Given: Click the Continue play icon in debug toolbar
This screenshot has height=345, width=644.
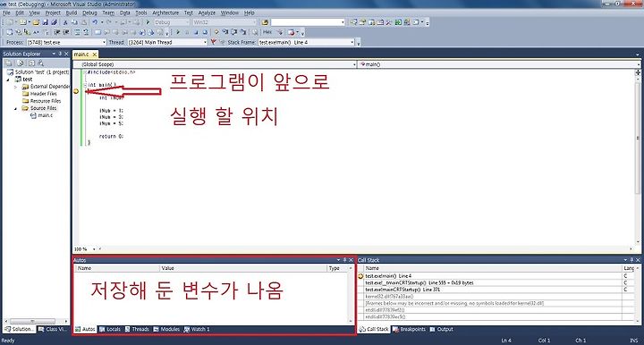Looking at the screenshot, I should 178,32.
